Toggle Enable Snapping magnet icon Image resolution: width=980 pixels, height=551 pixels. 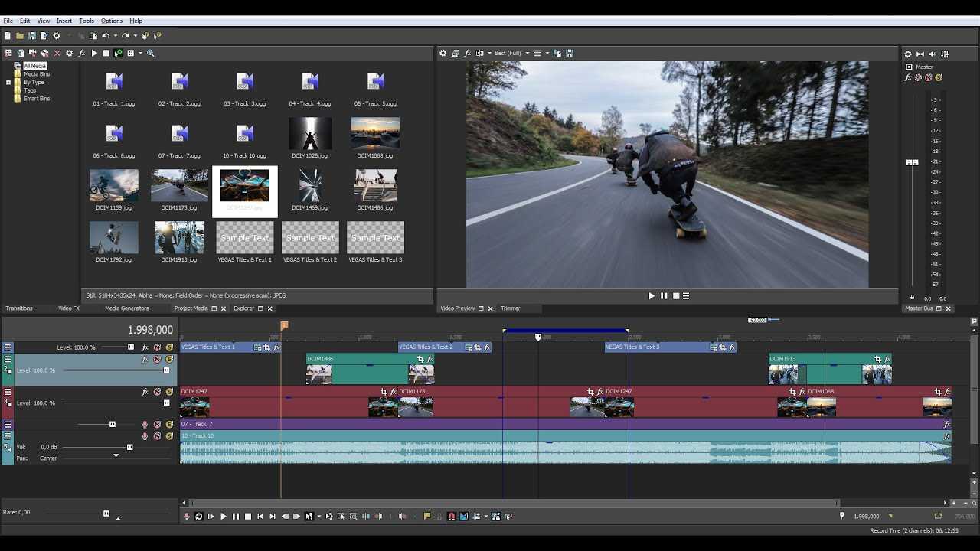pos(452,517)
